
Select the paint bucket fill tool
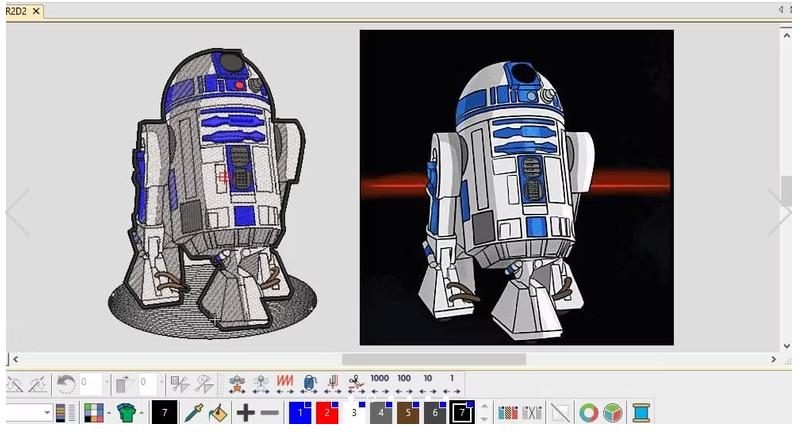pyautogui.click(x=218, y=413)
